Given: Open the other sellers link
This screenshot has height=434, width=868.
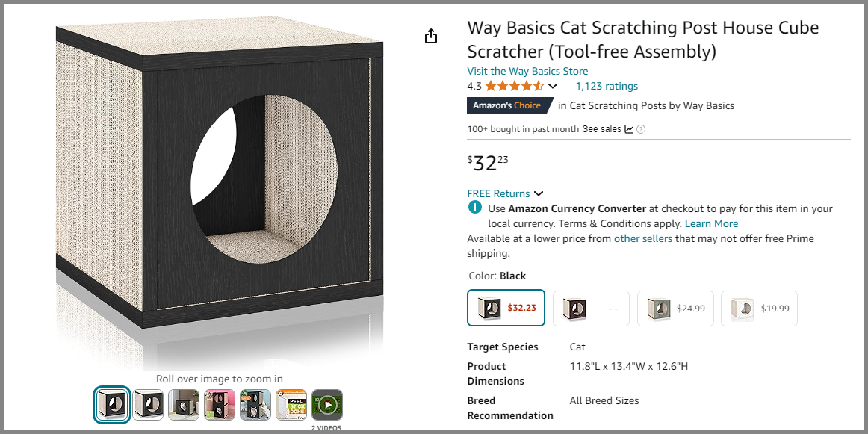Looking at the screenshot, I should 643,238.
